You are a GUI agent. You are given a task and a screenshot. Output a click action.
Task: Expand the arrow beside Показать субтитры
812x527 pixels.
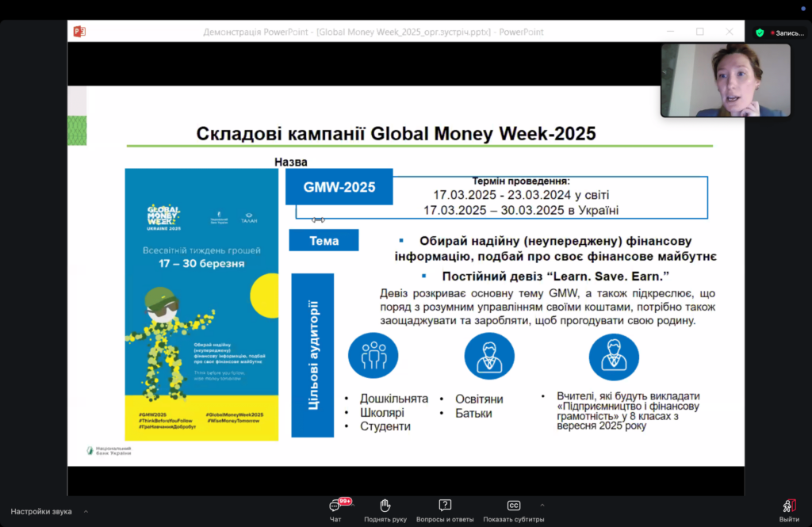[x=542, y=506]
